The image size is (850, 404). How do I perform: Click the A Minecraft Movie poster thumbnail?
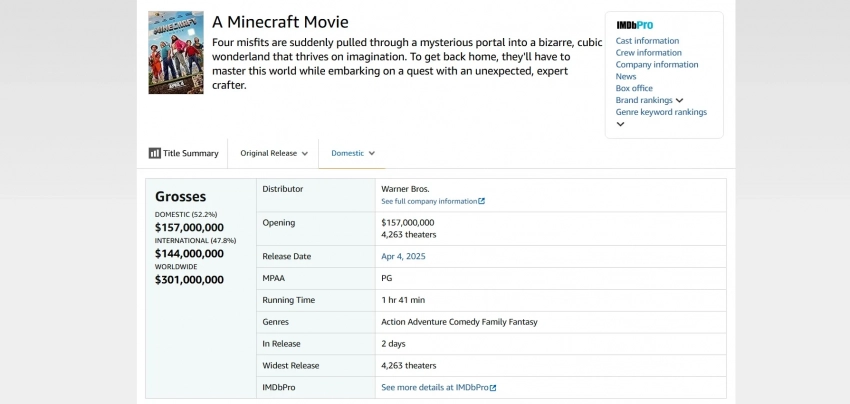click(176, 52)
